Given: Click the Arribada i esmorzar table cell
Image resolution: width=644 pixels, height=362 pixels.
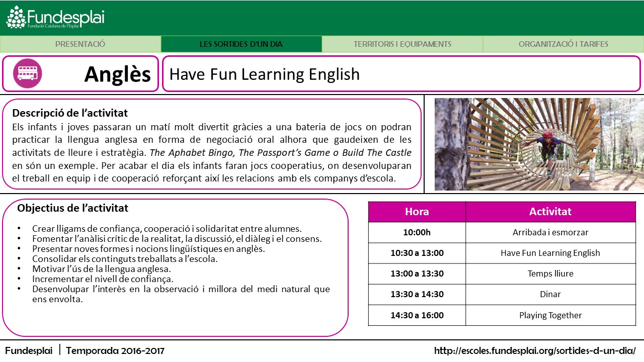Looking at the screenshot, I should click(550, 232).
